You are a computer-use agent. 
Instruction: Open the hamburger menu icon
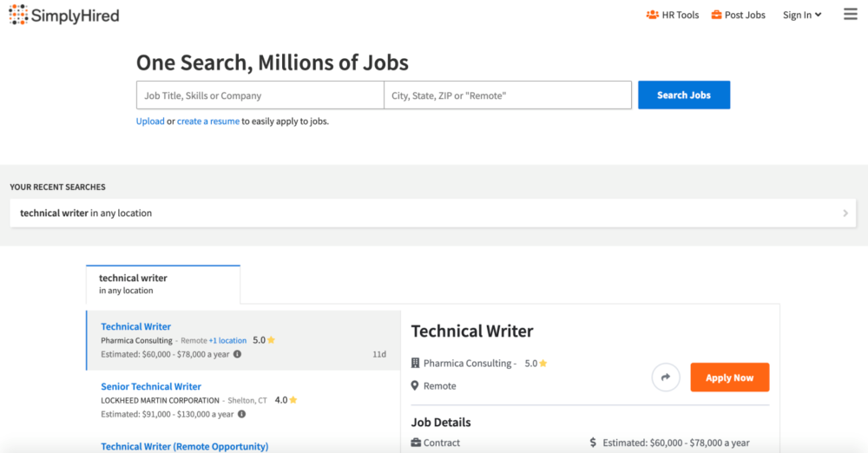tap(851, 14)
